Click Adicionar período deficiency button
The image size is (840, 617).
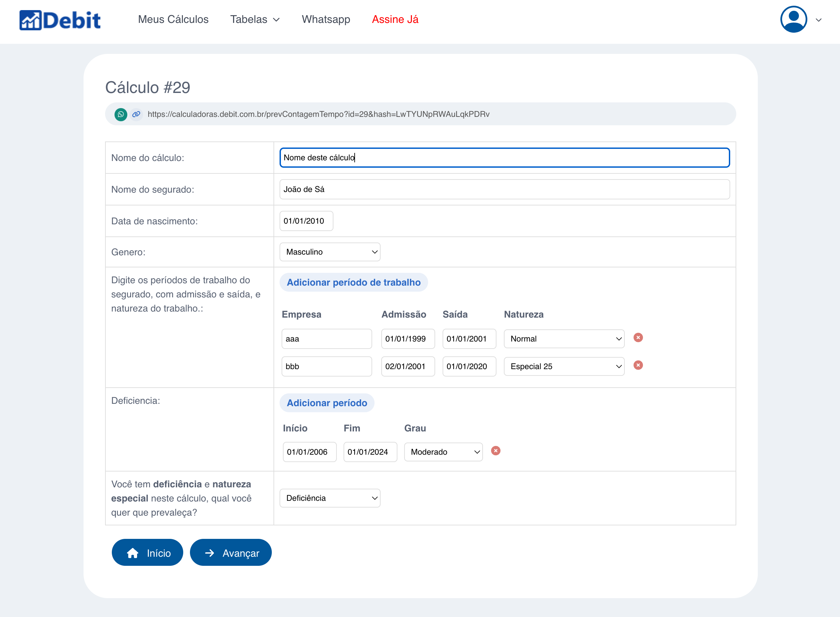(x=327, y=402)
